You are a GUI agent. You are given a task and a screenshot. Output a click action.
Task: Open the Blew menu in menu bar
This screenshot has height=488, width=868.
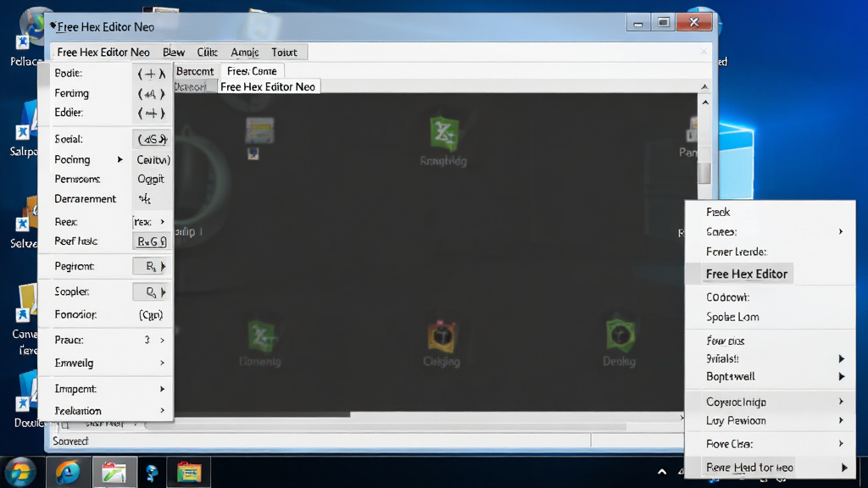click(173, 52)
